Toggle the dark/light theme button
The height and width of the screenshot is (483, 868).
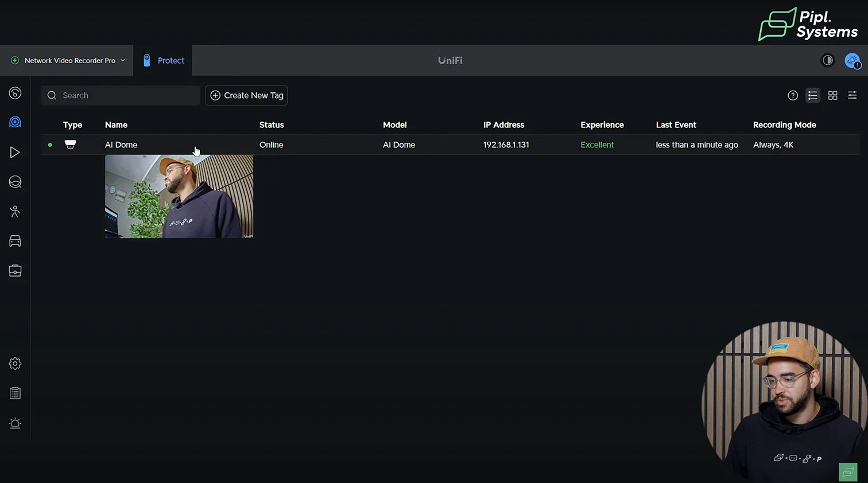pyautogui.click(x=827, y=60)
